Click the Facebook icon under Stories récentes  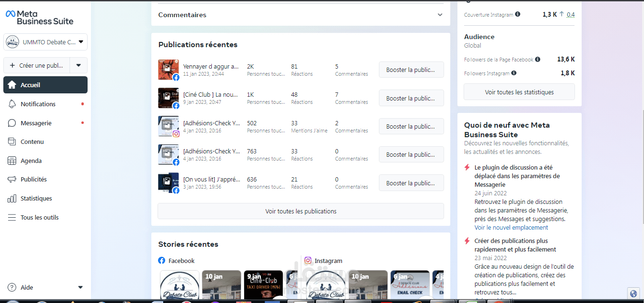162,261
